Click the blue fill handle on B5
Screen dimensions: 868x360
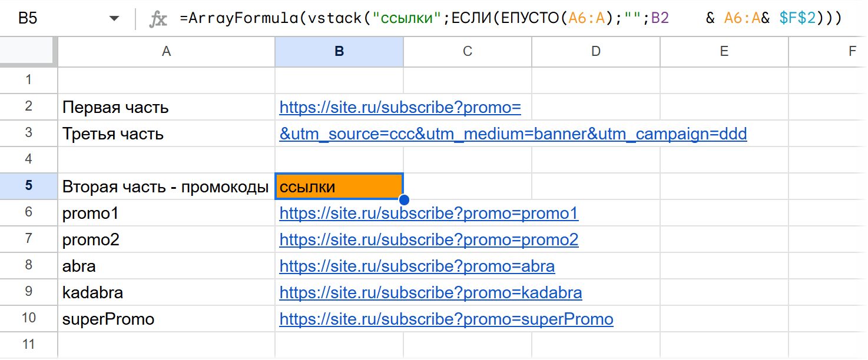(x=404, y=200)
